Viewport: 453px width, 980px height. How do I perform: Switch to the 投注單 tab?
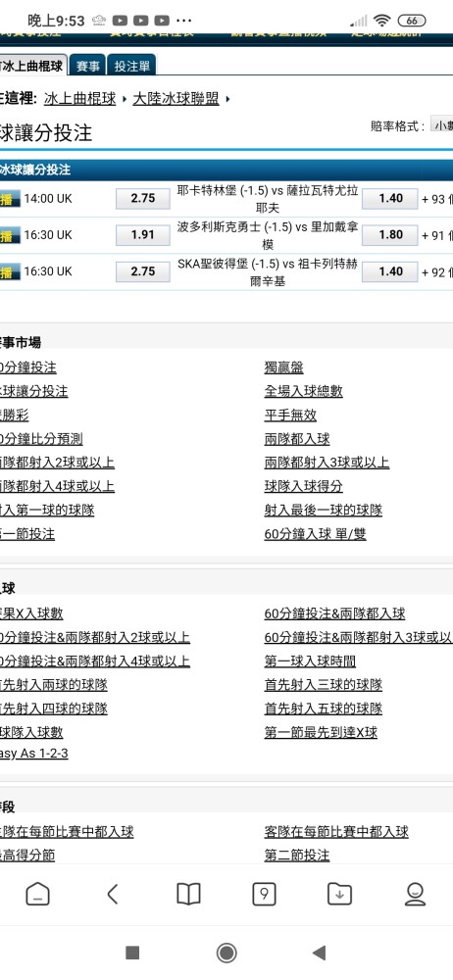pyautogui.click(x=131, y=66)
